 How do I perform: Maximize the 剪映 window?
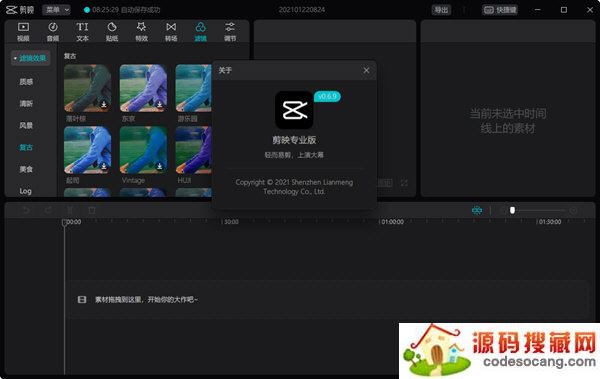564,10
